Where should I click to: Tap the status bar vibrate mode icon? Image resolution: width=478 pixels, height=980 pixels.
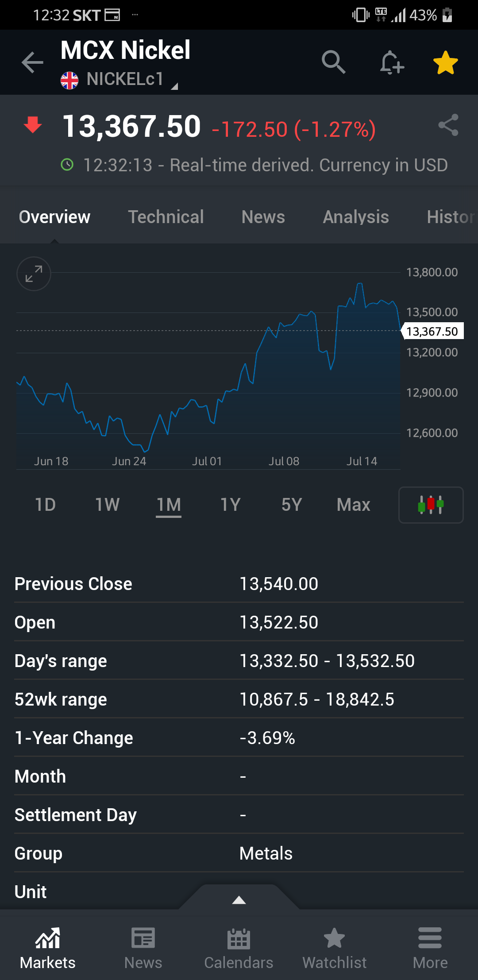click(361, 15)
